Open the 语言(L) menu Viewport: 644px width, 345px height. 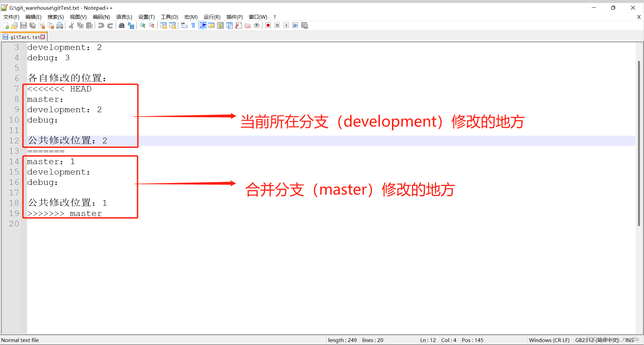[124, 17]
